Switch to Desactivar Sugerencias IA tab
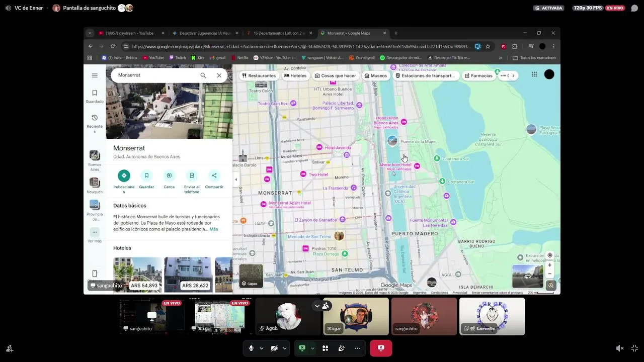644x362 pixels. point(205,33)
